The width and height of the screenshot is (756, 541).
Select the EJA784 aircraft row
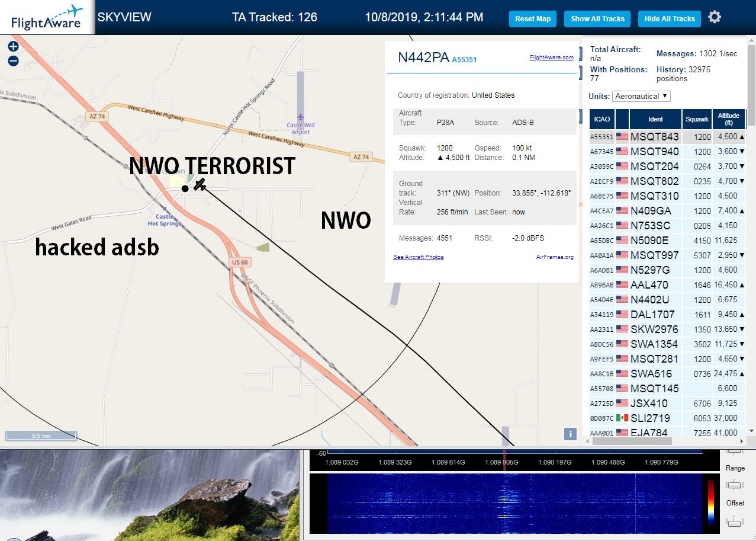tap(667, 432)
